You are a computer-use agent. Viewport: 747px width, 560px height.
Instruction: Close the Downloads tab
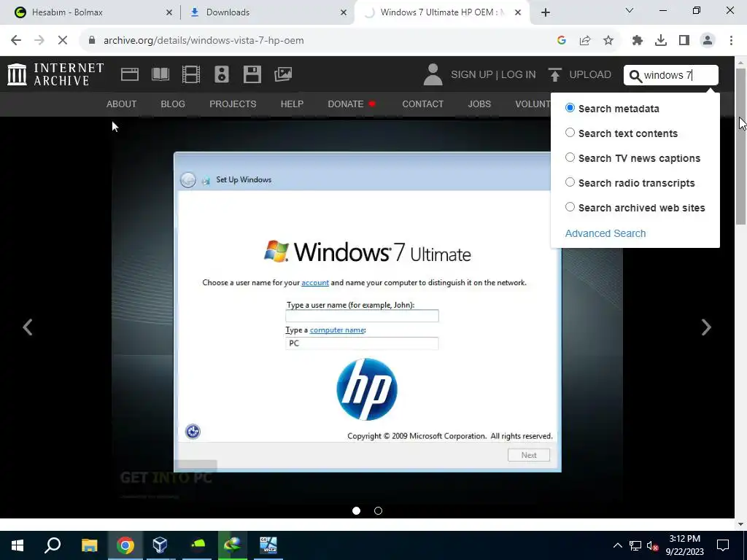[344, 12]
